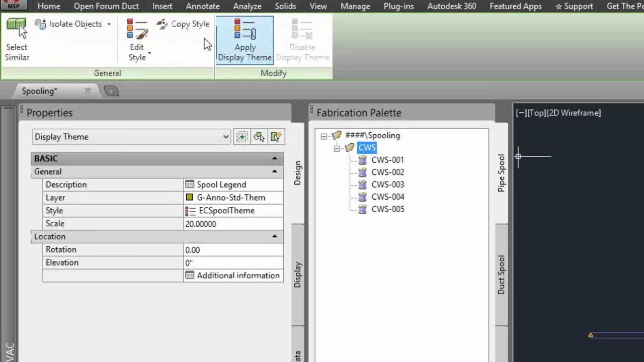Screen dimensions: 644x362
Task: Click the Disable Display Theme icon
Action: (x=302, y=29)
